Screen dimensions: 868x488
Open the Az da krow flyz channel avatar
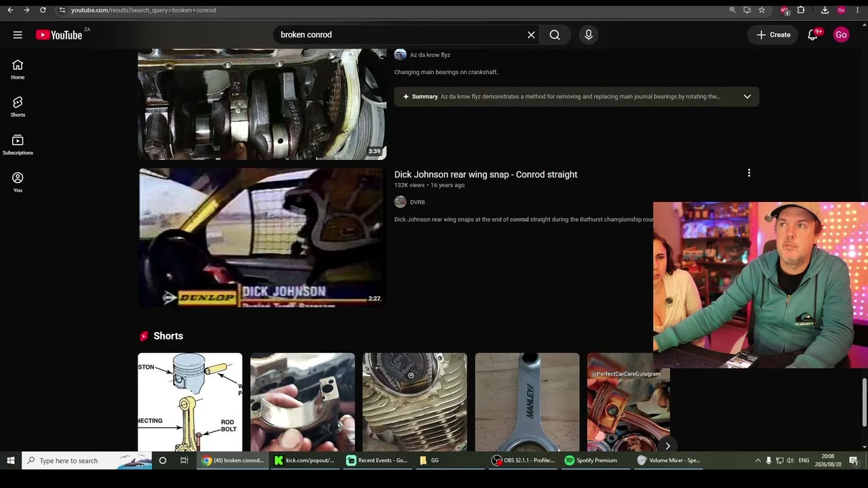point(400,55)
